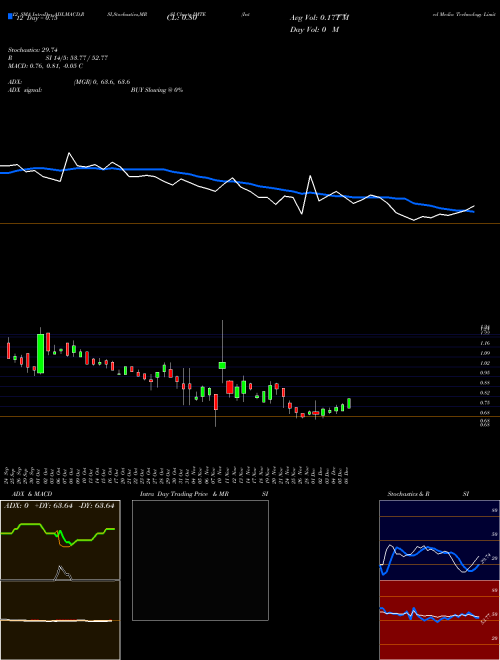The width and height of the screenshot is (500, 660).
Task: Click the large green candle near chart start
Action: coord(40,354)
